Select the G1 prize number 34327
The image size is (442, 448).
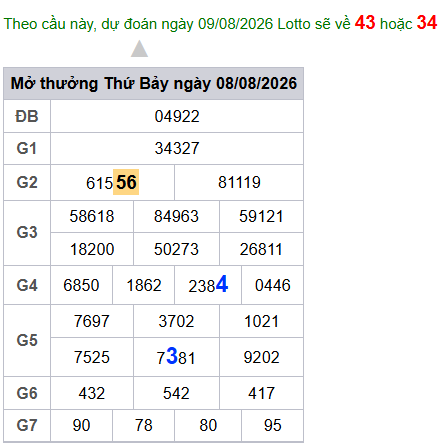point(177,148)
